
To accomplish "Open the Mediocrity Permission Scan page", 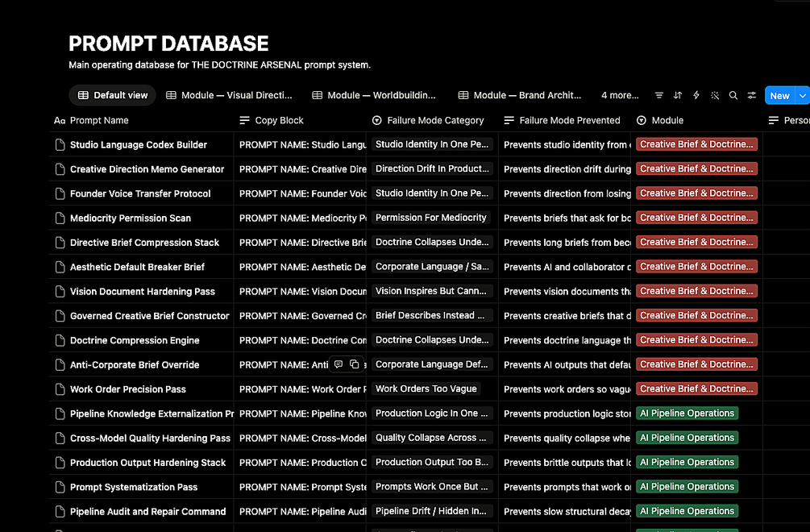I will pyautogui.click(x=131, y=218).
